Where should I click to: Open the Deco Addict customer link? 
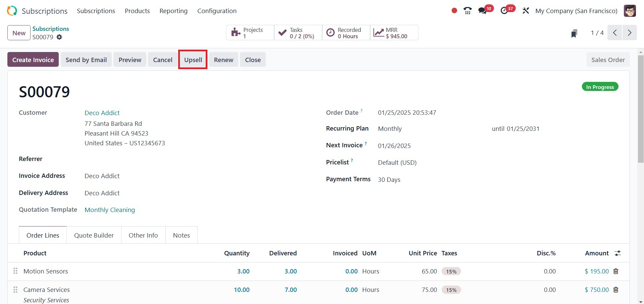point(102,113)
